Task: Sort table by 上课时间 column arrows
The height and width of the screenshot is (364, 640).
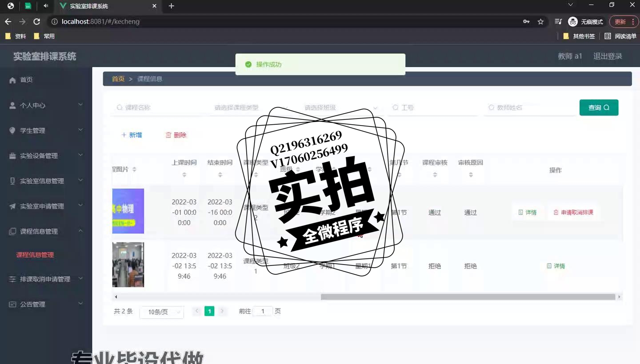Action: (184, 175)
